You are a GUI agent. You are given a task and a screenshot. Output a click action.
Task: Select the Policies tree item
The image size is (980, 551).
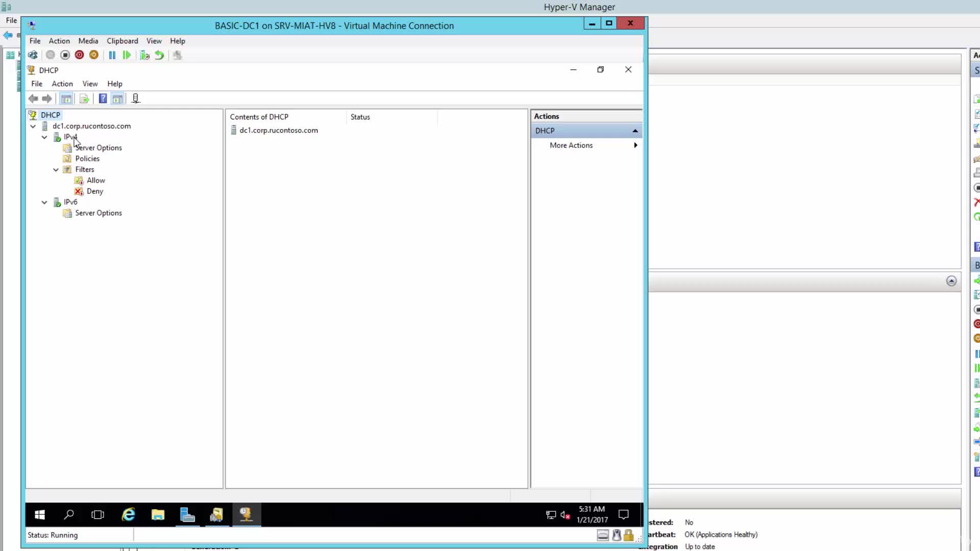[x=87, y=159]
